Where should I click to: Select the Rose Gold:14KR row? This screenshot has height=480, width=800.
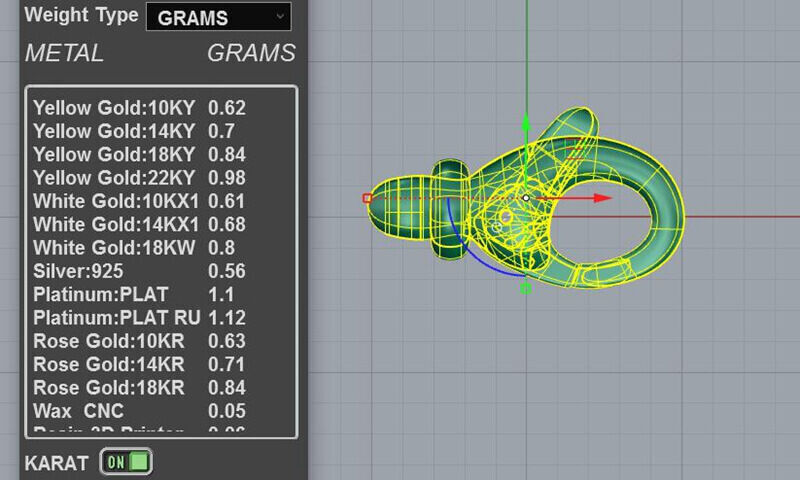[x=139, y=365]
